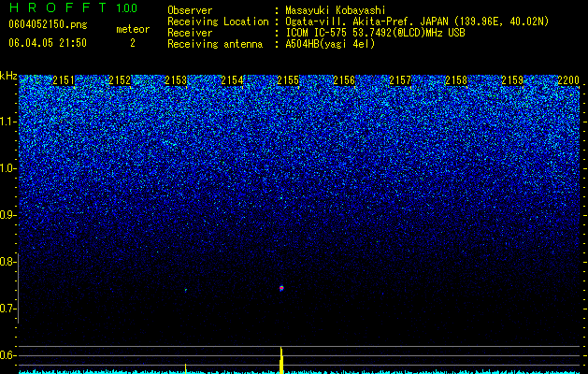
Task: Select the 2200 time marker
Action: tap(568, 80)
